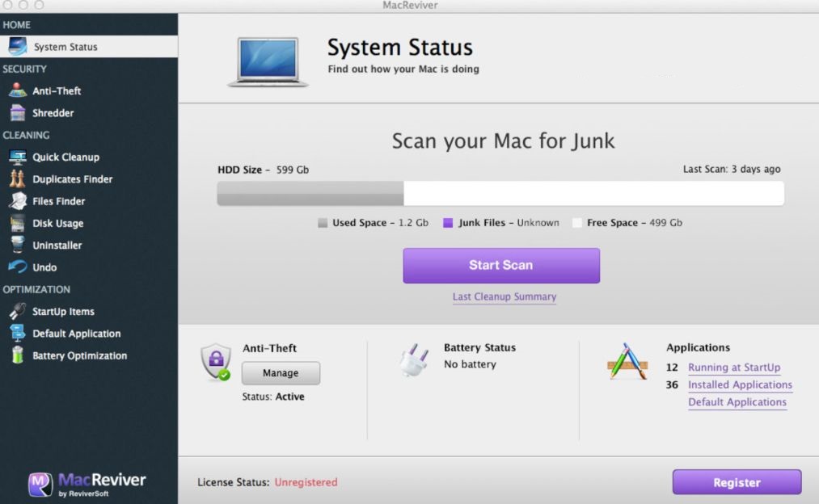Click the Battery Status power plug icon

point(414,359)
